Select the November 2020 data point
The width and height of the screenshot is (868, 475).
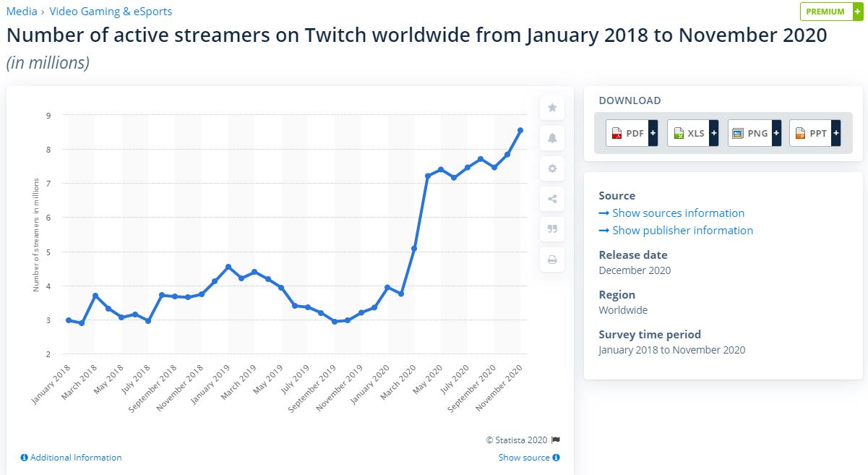[520, 130]
